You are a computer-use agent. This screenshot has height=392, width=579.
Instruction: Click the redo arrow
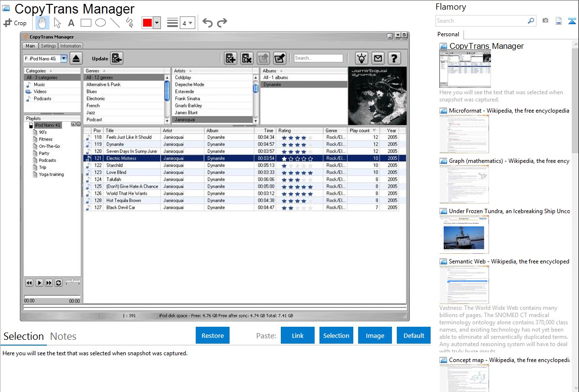point(222,23)
